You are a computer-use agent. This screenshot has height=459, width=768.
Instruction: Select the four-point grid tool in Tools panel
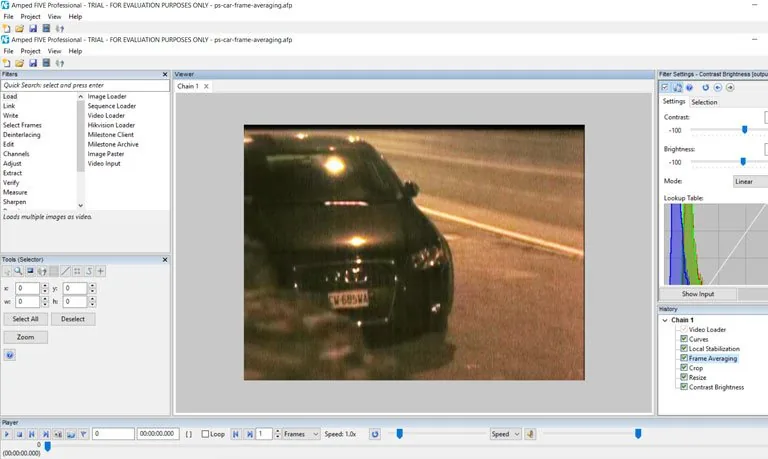(x=77, y=271)
